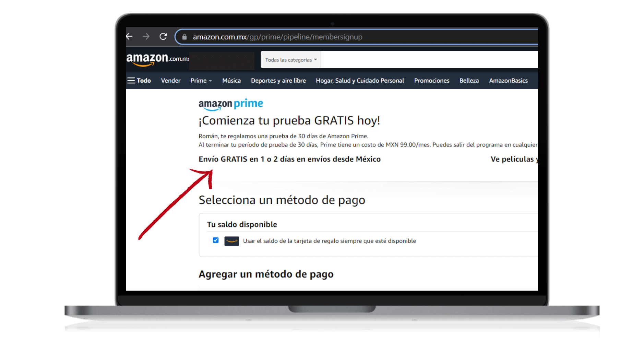The height and width of the screenshot is (343, 644).
Task: Open the Promociones menu item
Action: (x=432, y=81)
